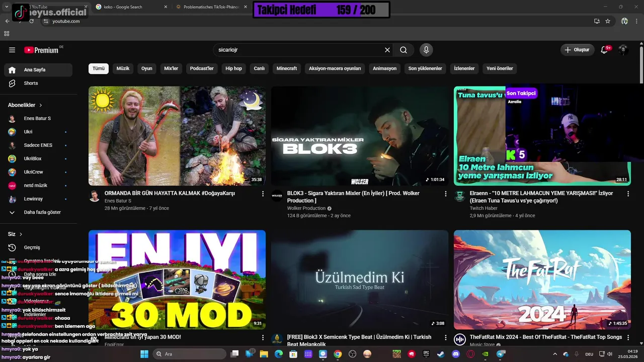Expand the Siz section chevron

pos(21,234)
